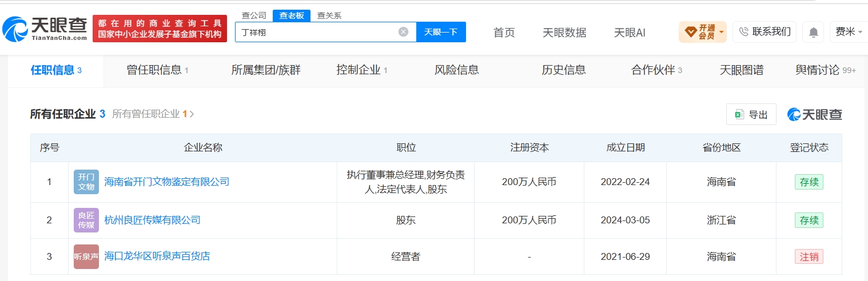Click the 天眼一下 search button
868x281 pixels.
[441, 32]
